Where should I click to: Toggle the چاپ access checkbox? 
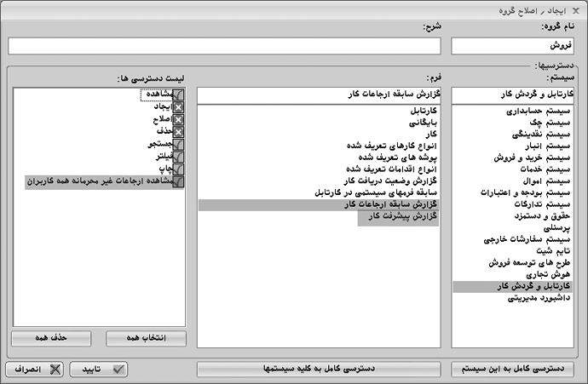click(x=178, y=169)
